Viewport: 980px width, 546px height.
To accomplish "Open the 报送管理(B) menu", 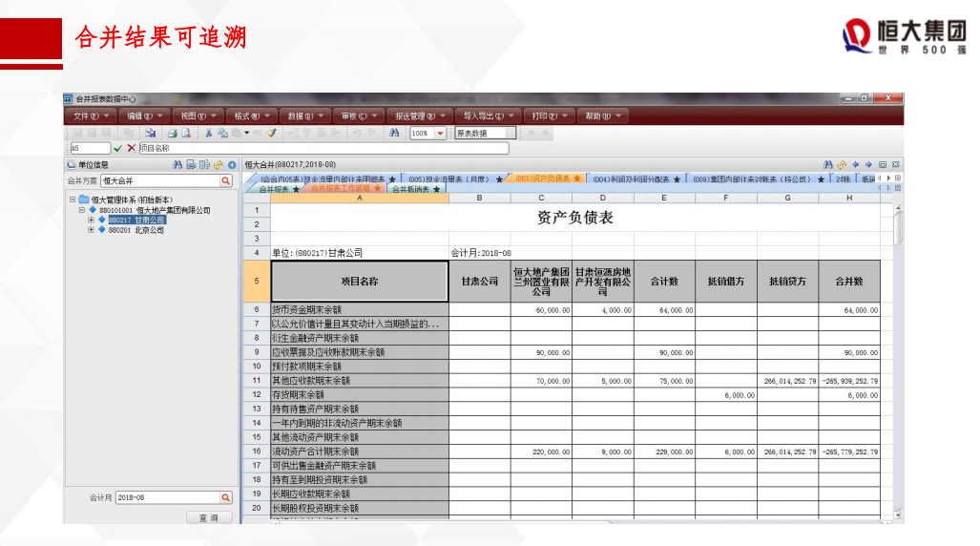I will 420,115.
